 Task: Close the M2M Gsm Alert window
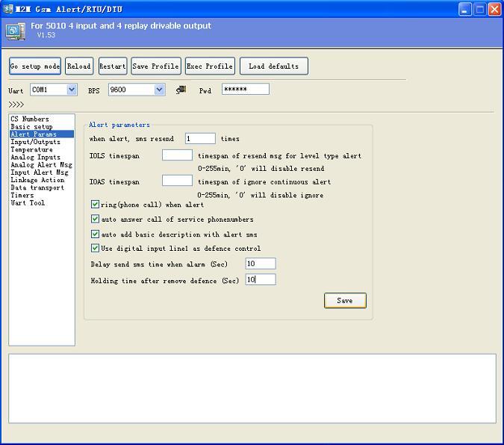[494, 9]
